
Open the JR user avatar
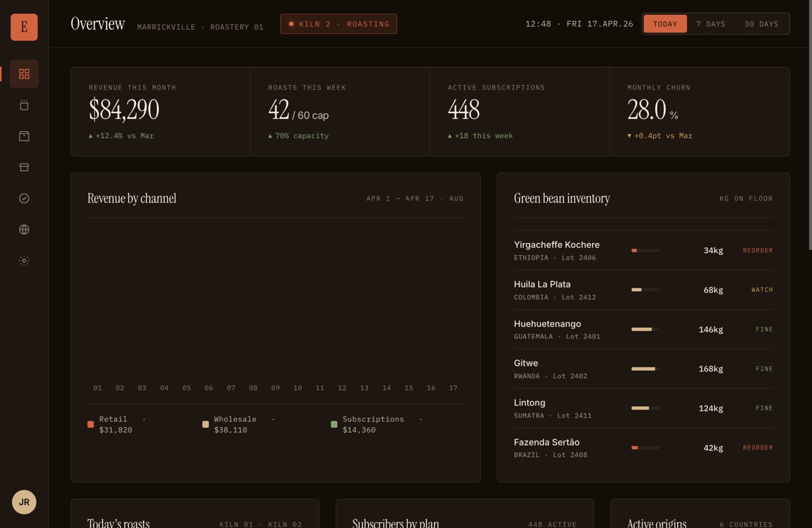pos(24,502)
